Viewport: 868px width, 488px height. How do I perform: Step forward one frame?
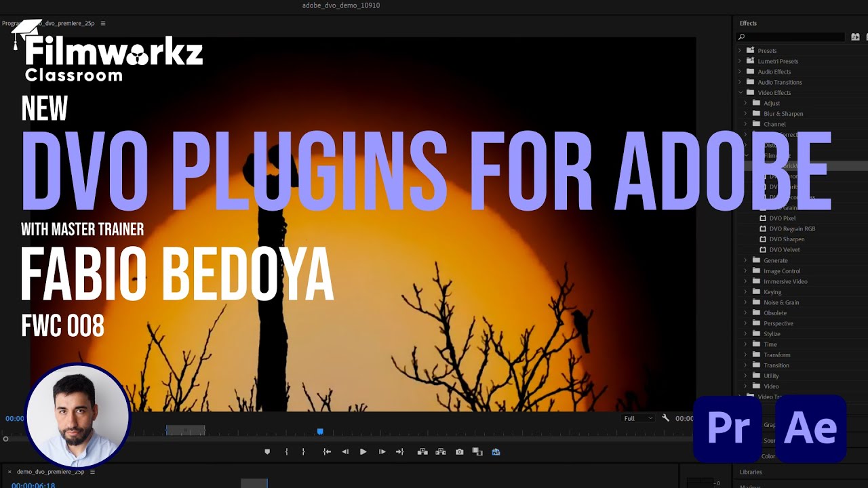(382, 452)
